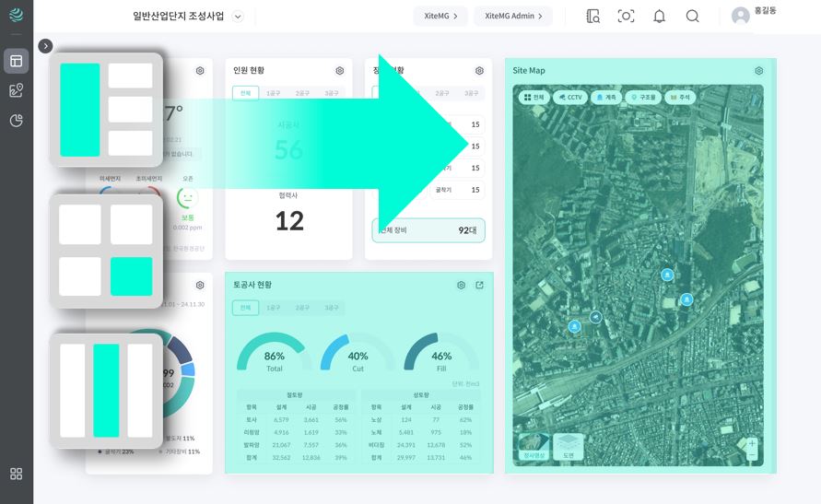Click the 토공사 현황 panel title

point(252,285)
